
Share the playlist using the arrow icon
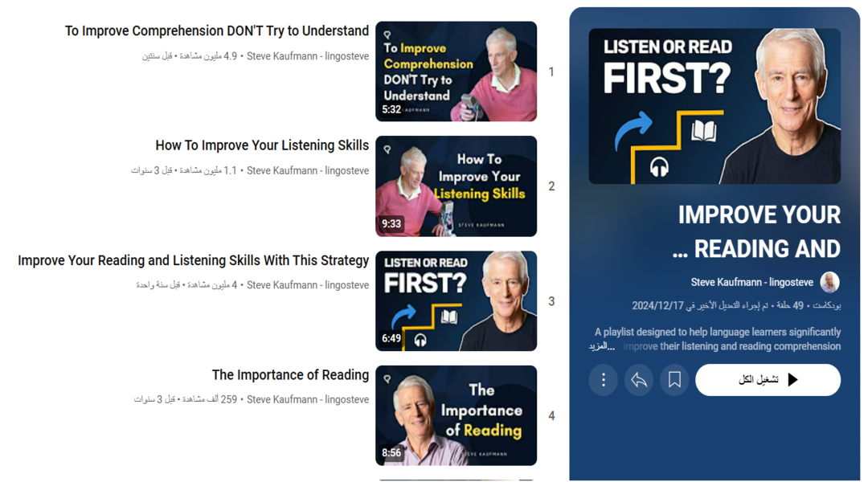coord(639,380)
